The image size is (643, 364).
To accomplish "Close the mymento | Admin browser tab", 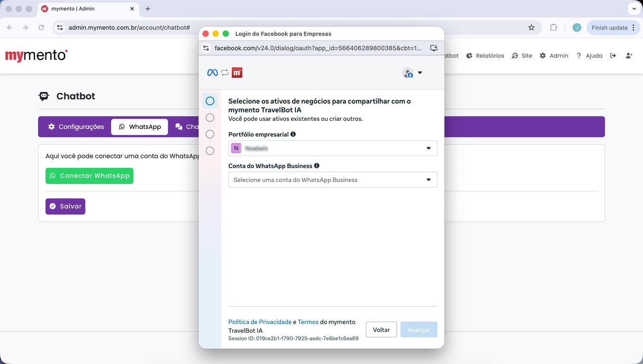I will pos(132,9).
